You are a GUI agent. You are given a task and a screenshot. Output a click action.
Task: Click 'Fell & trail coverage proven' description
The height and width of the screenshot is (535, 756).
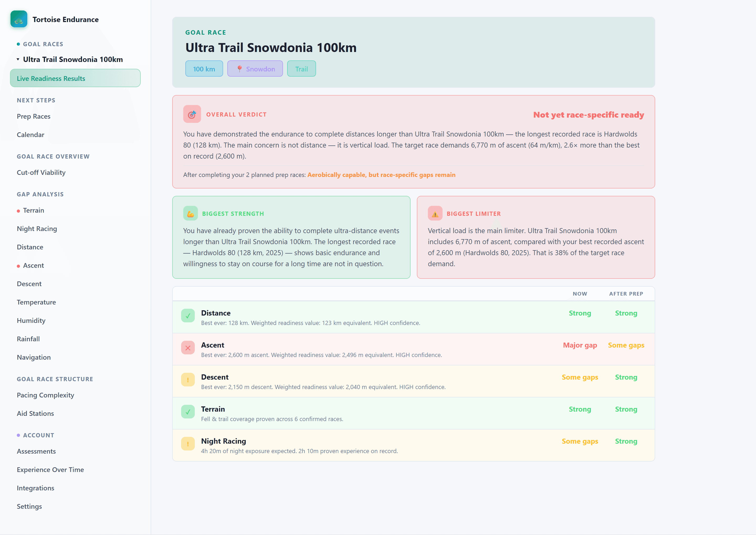click(x=272, y=419)
